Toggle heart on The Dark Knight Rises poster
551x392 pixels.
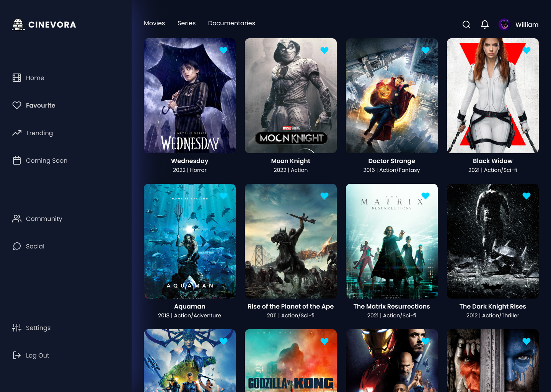point(527,196)
